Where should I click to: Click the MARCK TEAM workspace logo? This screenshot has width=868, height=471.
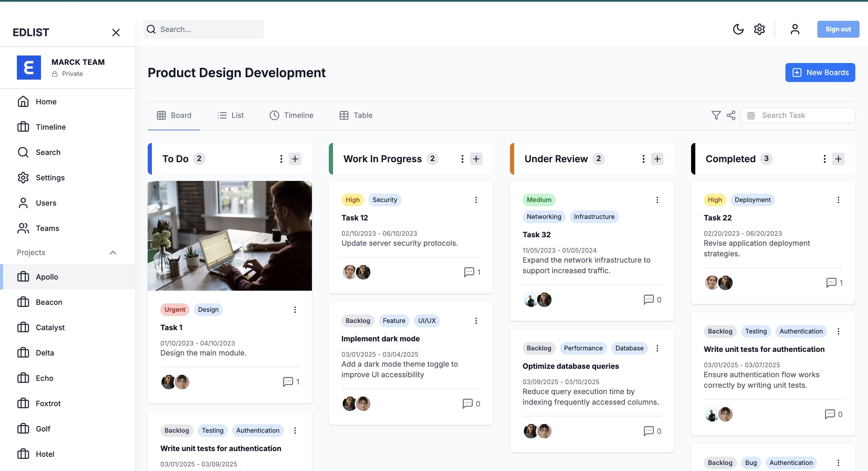pos(29,68)
